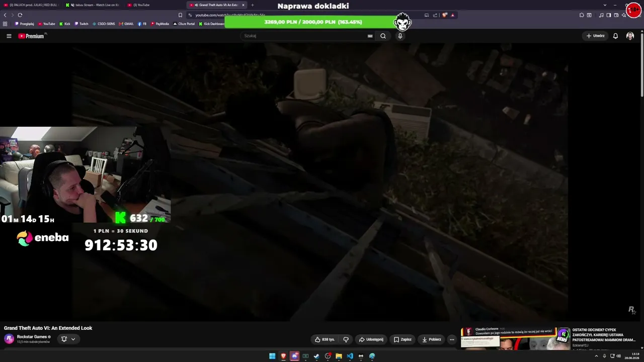The image size is (644, 362).
Task: Open the Cfure Portal bookmark
Action: point(184,24)
